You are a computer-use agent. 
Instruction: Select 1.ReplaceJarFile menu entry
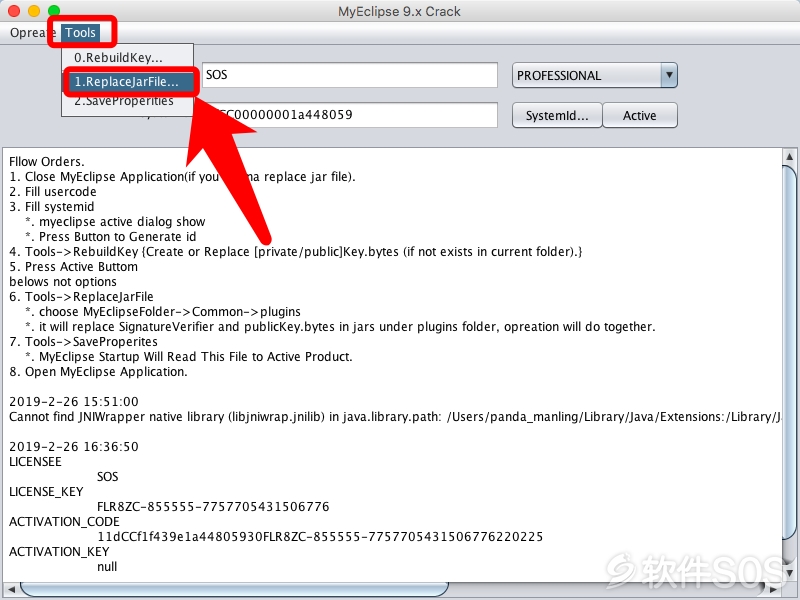[127, 82]
